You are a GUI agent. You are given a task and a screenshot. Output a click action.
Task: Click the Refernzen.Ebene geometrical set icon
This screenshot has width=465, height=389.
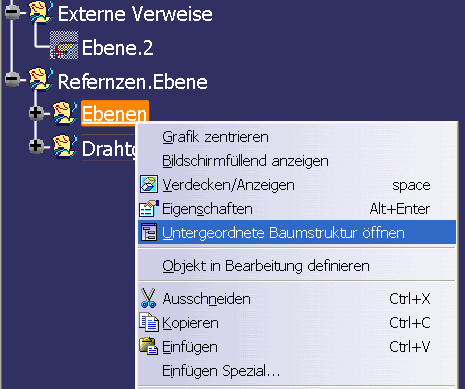pos(40,79)
